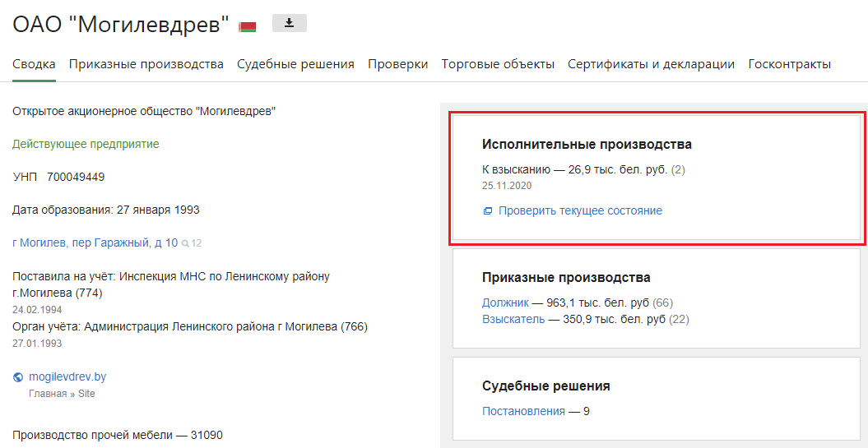Click the external window icon before Проверить текущее состояние

(x=487, y=211)
